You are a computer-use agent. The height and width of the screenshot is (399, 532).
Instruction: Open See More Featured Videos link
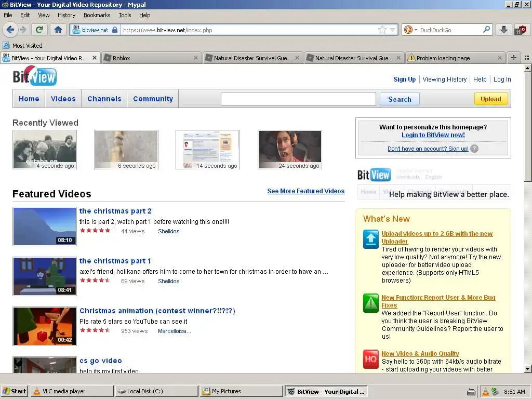305,191
